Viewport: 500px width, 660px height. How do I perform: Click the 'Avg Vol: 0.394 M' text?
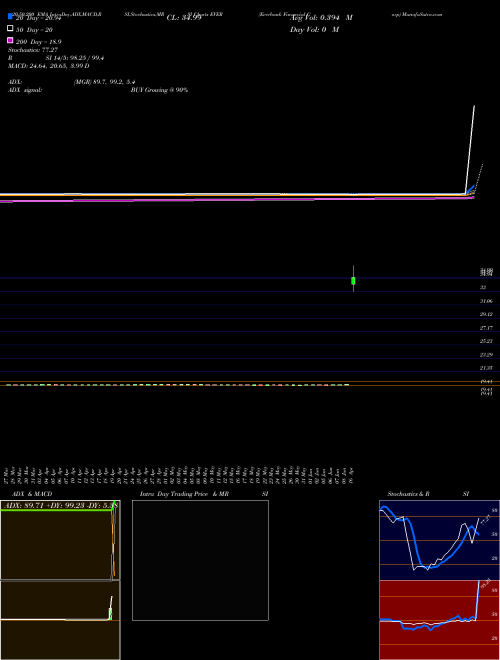click(x=321, y=18)
